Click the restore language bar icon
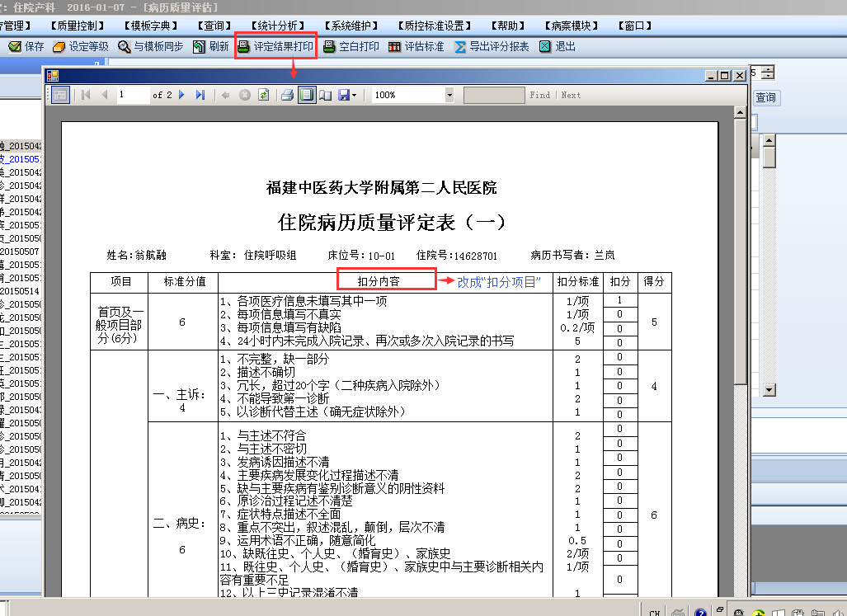Image resolution: width=847 pixels, height=616 pixels. pos(719,609)
